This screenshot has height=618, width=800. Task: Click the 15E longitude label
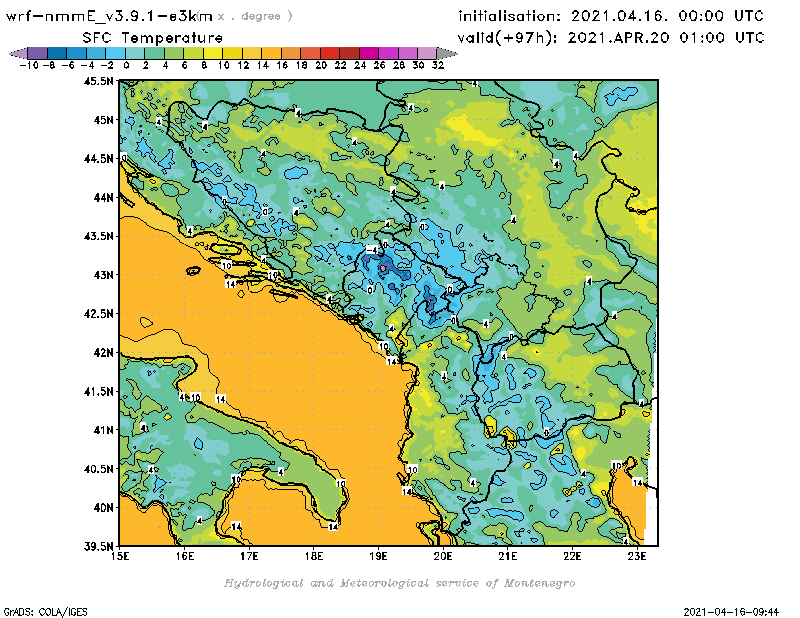(120, 556)
